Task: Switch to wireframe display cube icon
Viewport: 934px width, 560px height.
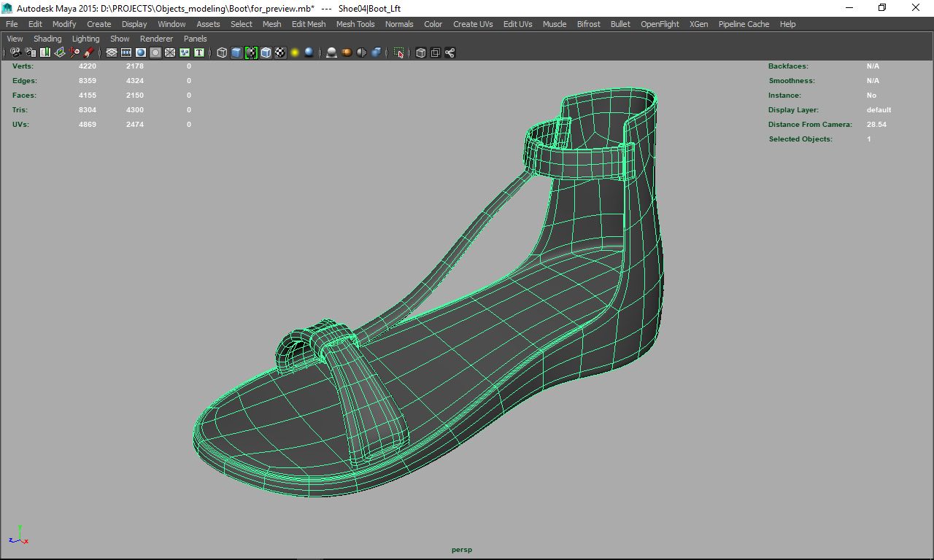Action: click(222, 52)
